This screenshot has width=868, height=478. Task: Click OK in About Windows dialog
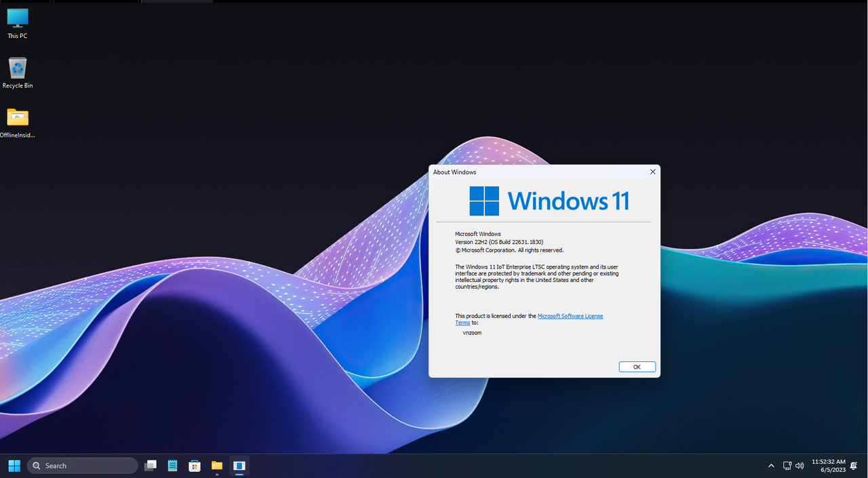tap(637, 367)
